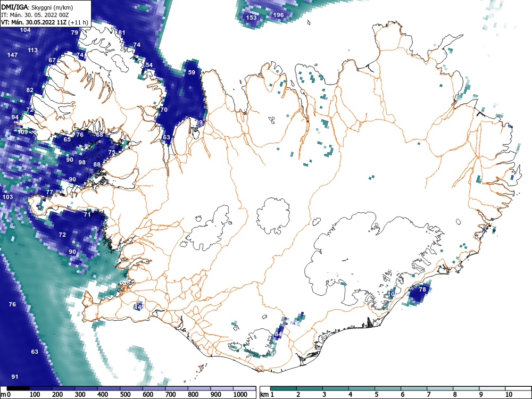The width and height of the screenshot is (532, 399).
Task: Click the initial time line "IT: Mán. 30. 05. 2022 00Z"
Action: 35,15
